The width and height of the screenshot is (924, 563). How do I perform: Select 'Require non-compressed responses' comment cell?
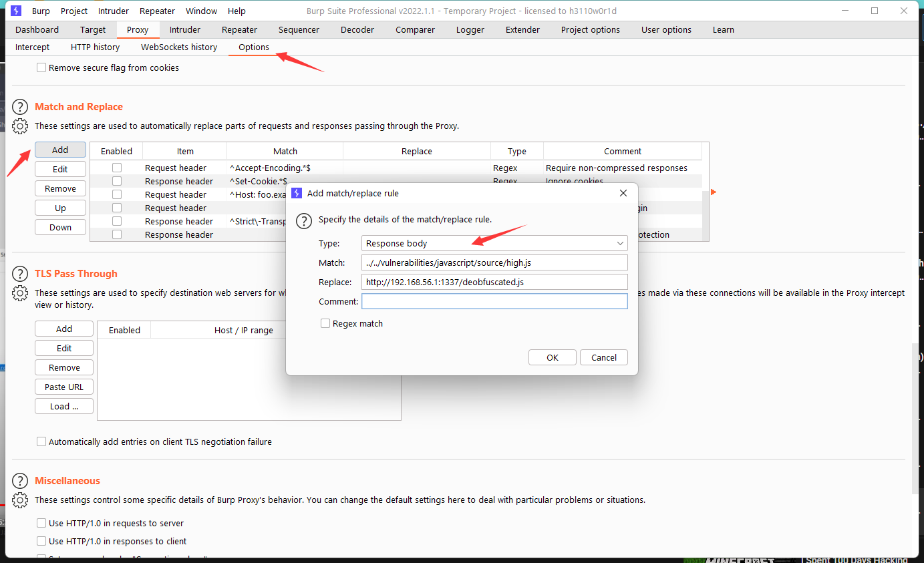(x=623, y=168)
